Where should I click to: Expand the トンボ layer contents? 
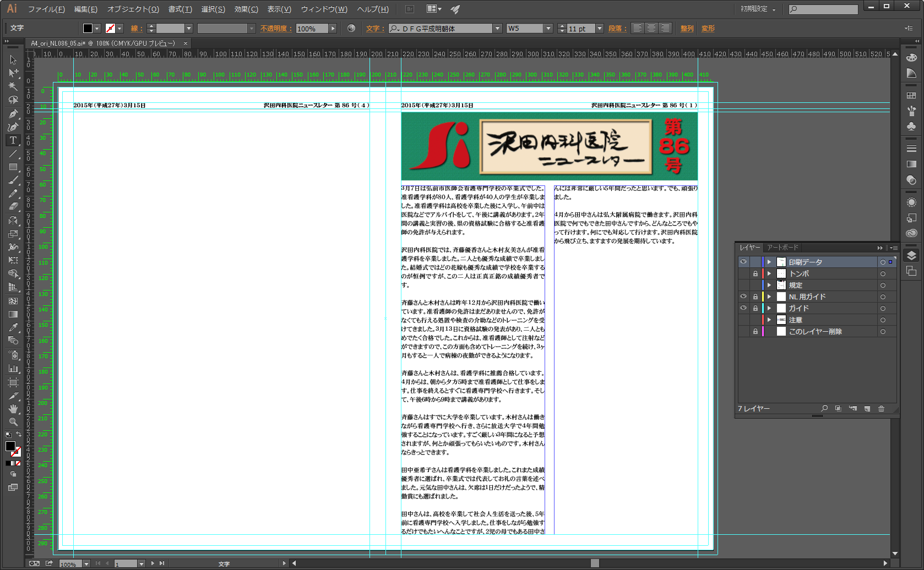769,273
